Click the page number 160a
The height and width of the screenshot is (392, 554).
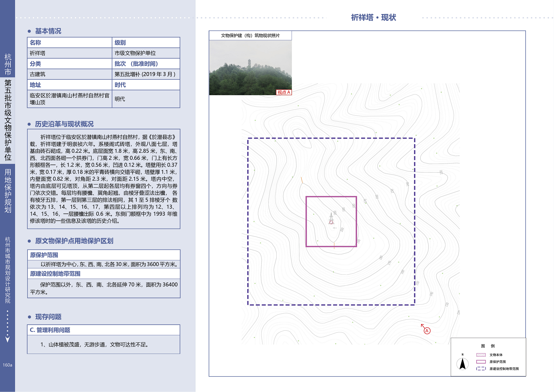pyautogui.click(x=7, y=365)
